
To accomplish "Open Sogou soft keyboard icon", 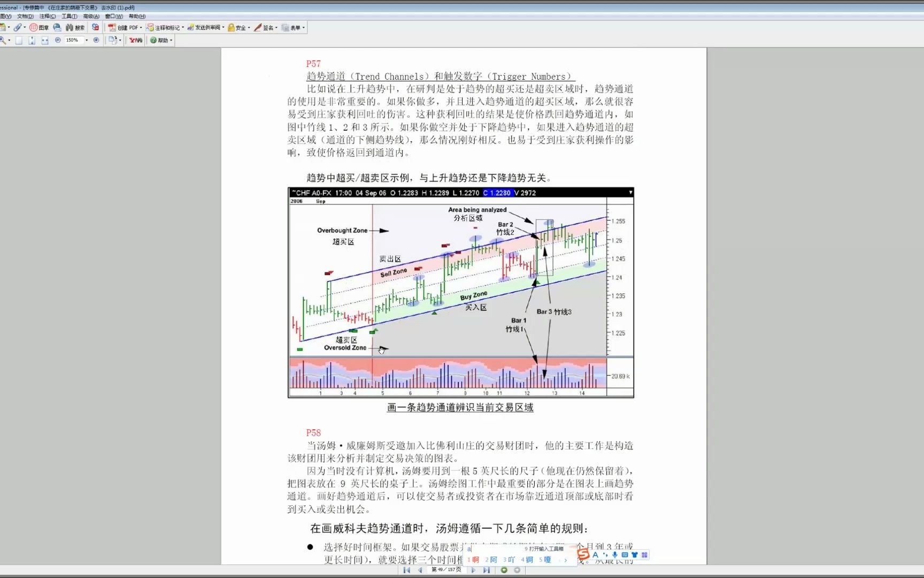I will pyautogui.click(x=625, y=555).
